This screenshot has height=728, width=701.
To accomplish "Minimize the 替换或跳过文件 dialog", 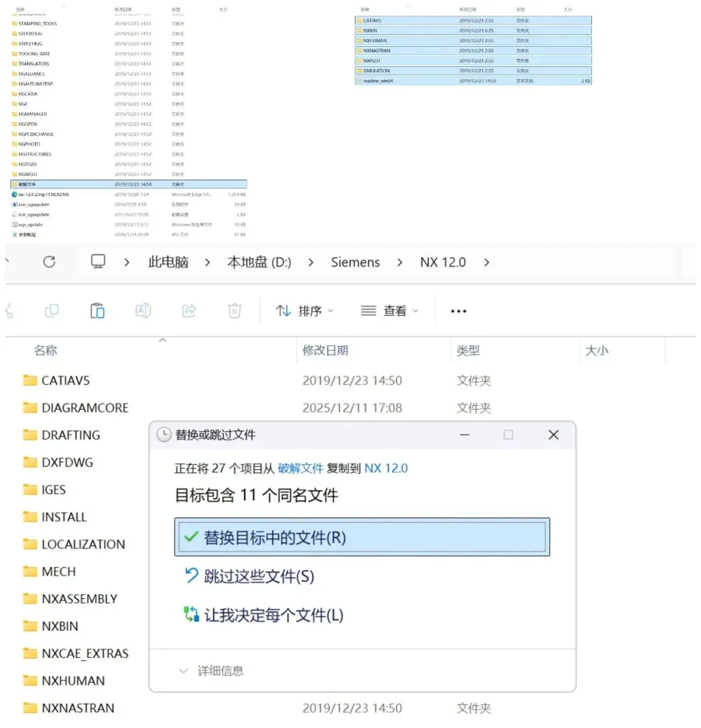I will (x=464, y=435).
